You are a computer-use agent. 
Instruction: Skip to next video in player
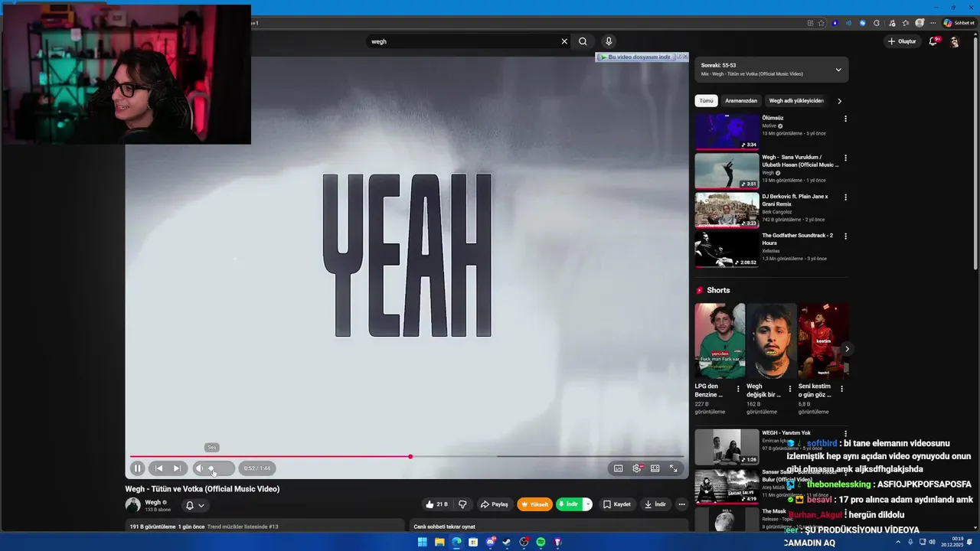(177, 468)
